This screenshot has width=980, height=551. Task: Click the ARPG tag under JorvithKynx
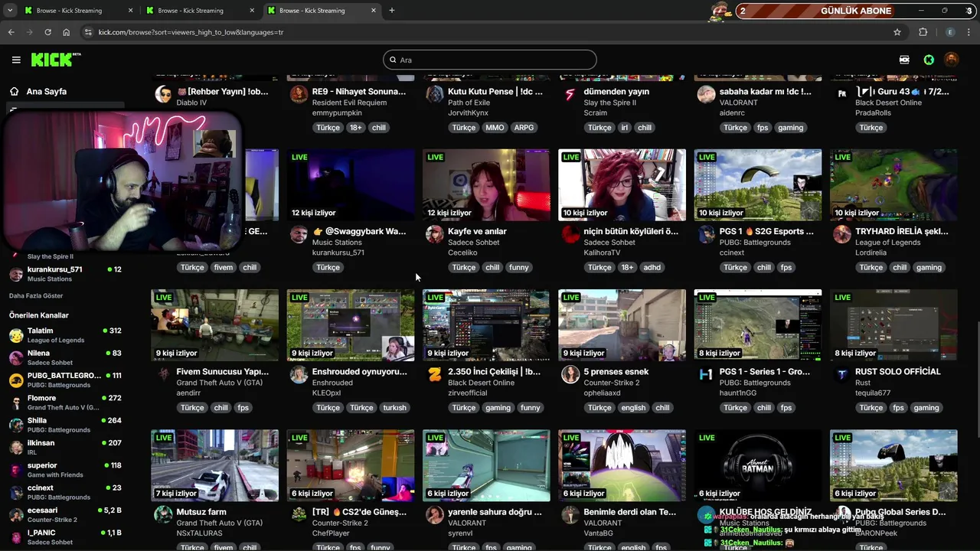tap(524, 128)
